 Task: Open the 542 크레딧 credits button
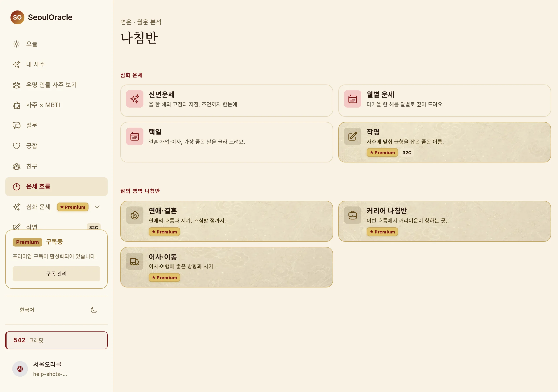tap(56, 340)
